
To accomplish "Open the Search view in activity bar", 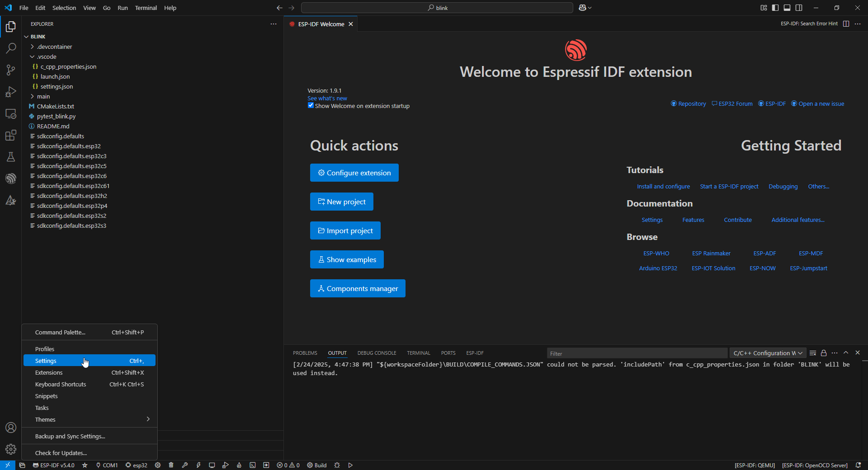I will tap(11, 48).
